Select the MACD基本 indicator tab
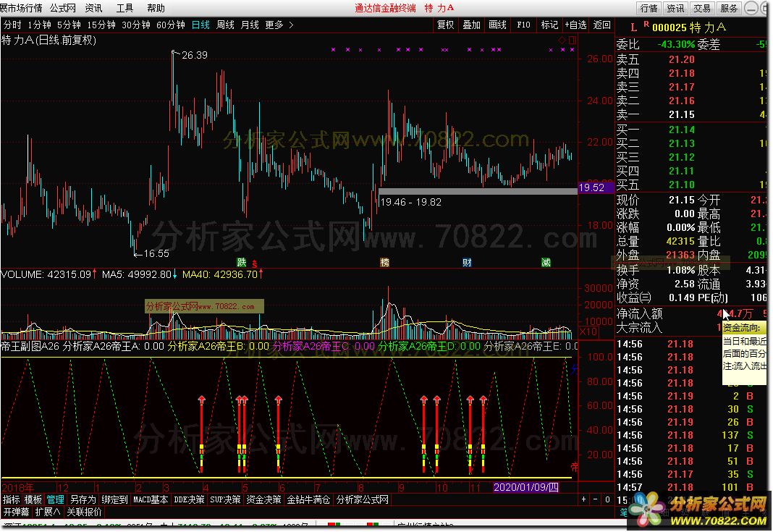The width and height of the screenshot is (773, 532). (151, 499)
